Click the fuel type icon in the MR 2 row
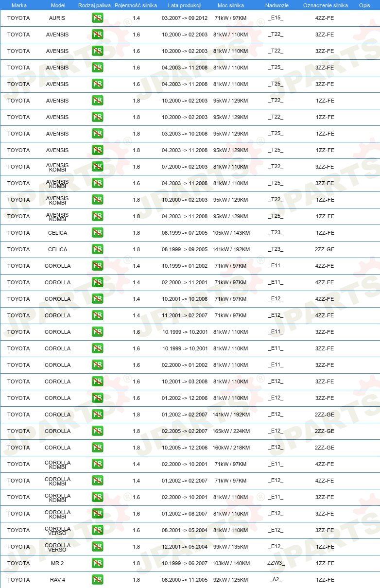The height and width of the screenshot is (588, 380). [97, 563]
